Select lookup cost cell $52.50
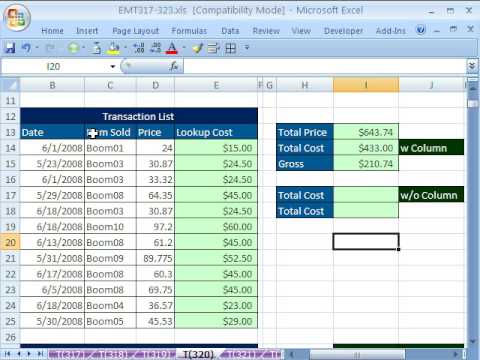Image resolution: width=480 pixels, height=360 pixels. pyautogui.click(x=216, y=258)
